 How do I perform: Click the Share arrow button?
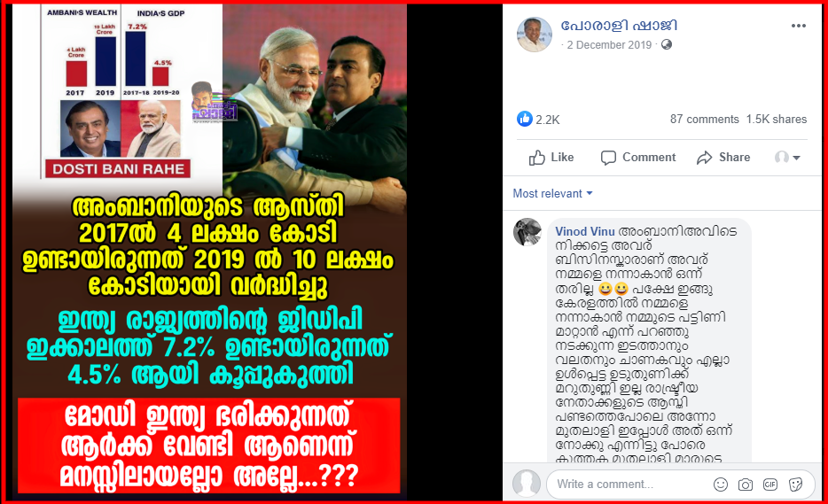tap(723, 158)
